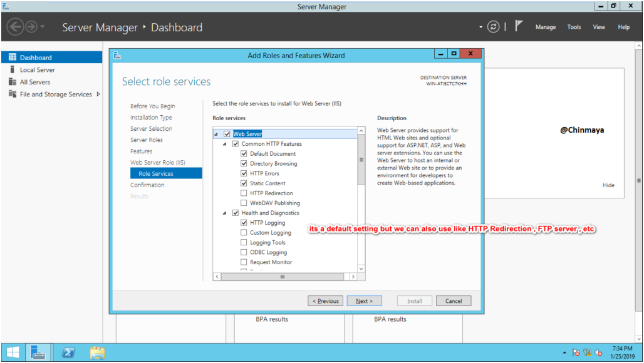Viewport: 644px width, 363px height.
Task: Open the dropdown arrow beside the refresh icon
Action: pos(480,27)
